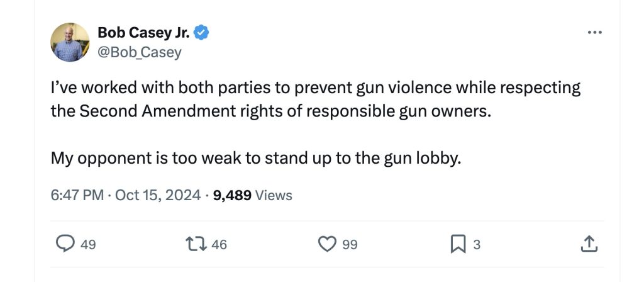This screenshot has width=644, height=282.
Task: Repost the tweet using the retweet icon
Action: tap(196, 244)
